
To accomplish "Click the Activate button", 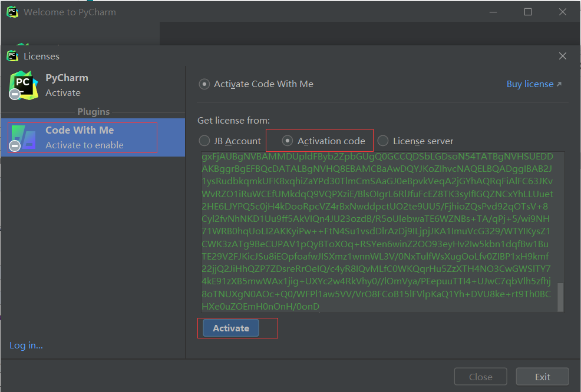I will (231, 328).
